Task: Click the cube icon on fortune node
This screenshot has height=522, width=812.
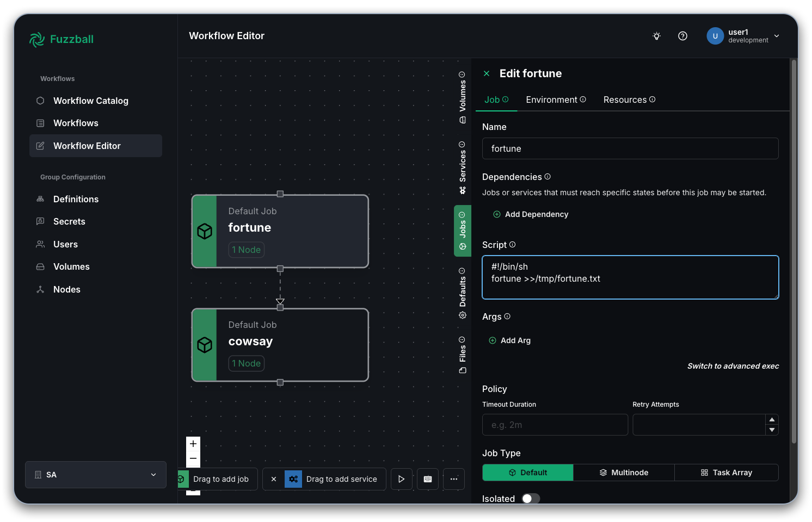Action: pos(205,231)
